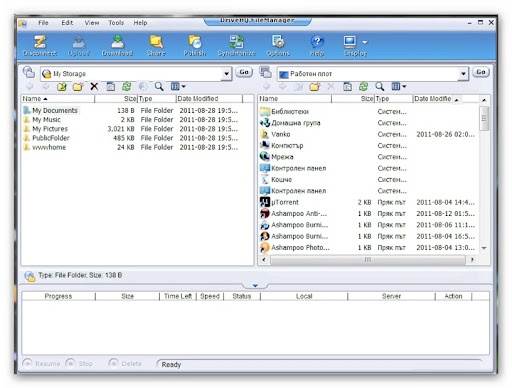This screenshot has height=388, width=512.
Task: Click the Disconnect toolbar icon
Action: point(40,42)
